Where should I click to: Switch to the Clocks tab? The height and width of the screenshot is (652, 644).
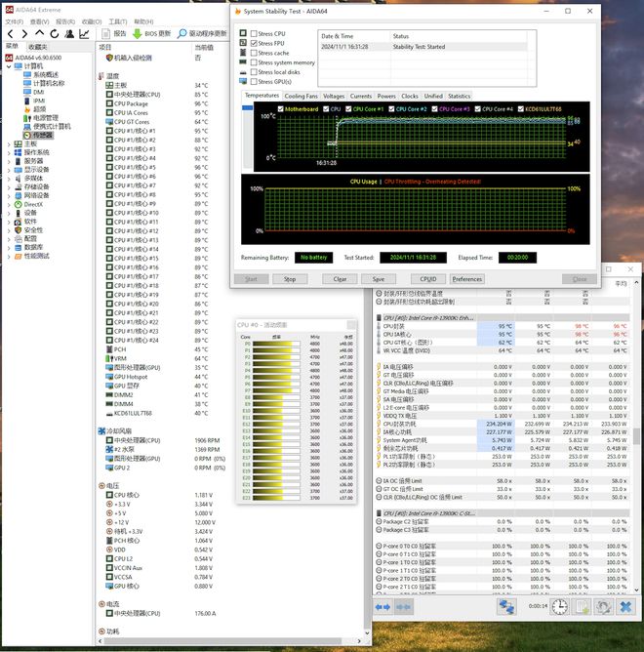coord(410,96)
